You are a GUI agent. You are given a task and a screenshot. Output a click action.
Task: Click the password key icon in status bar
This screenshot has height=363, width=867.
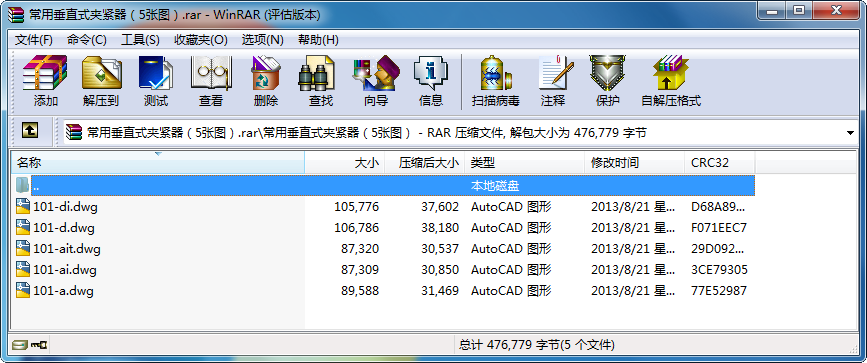pyautogui.click(x=39, y=345)
